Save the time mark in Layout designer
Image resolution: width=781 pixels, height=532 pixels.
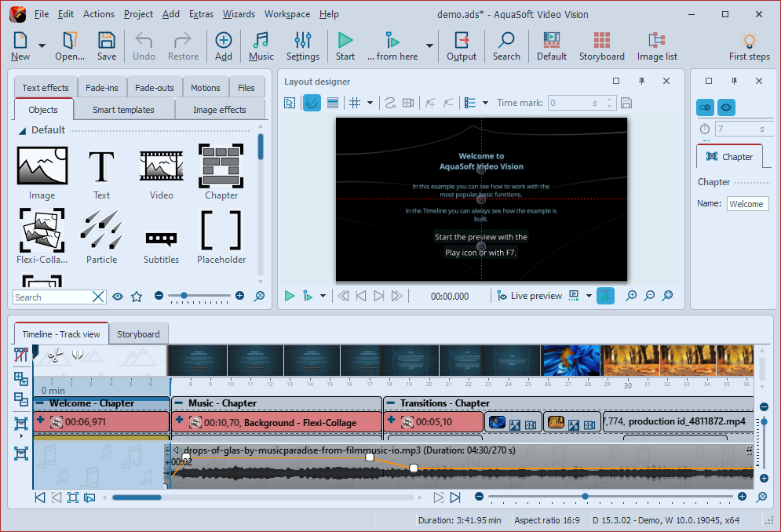626,103
